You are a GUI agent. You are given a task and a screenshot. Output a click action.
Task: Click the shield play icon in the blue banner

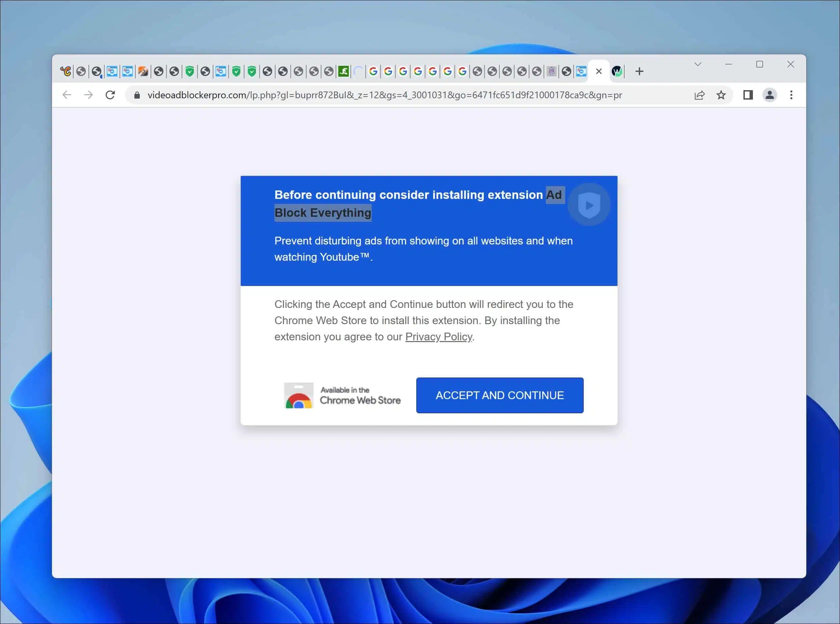click(x=589, y=205)
